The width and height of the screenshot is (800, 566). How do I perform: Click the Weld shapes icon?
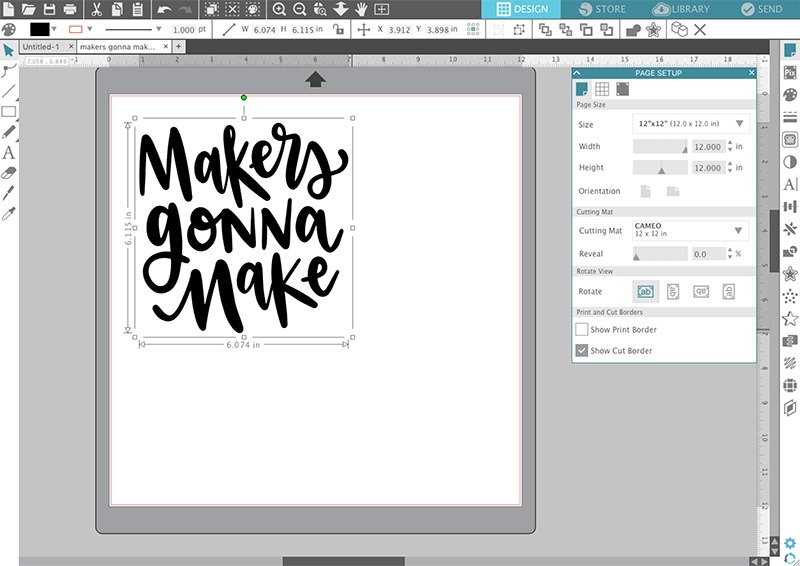coord(632,30)
